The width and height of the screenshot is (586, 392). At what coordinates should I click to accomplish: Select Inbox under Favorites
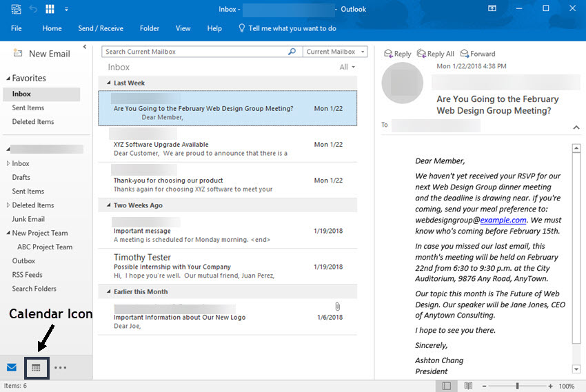pyautogui.click(x=41, y=94)
